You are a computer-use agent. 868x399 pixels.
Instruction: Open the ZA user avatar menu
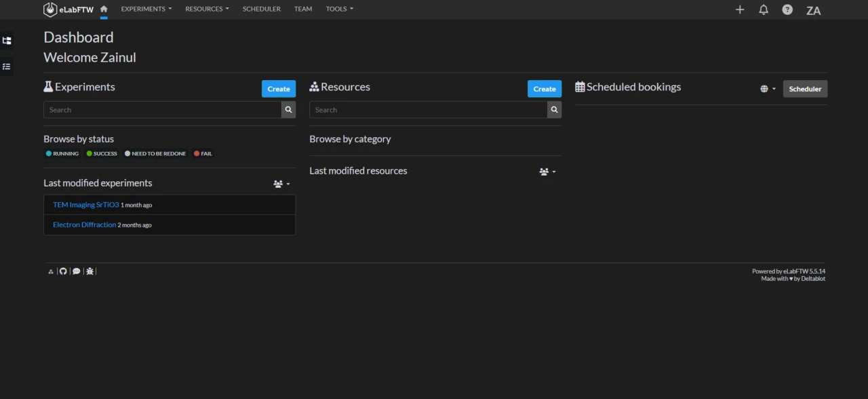click(814, 10)
